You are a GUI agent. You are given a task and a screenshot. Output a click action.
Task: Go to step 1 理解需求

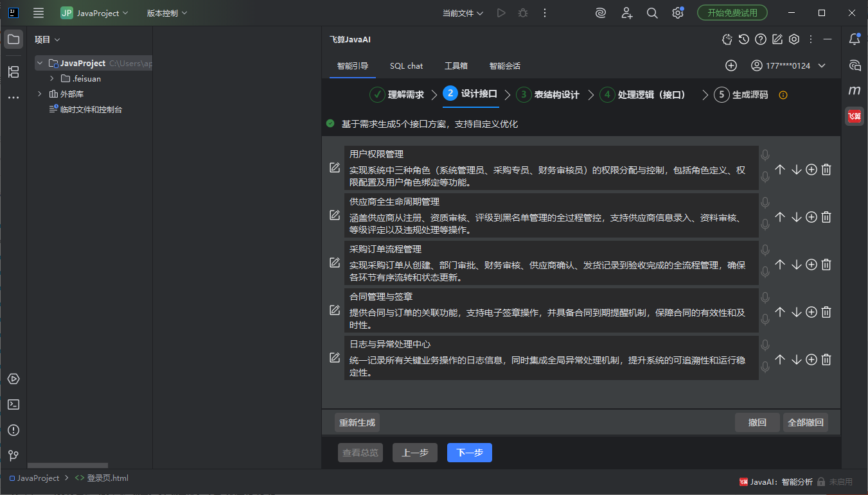[x=397, y=95]
